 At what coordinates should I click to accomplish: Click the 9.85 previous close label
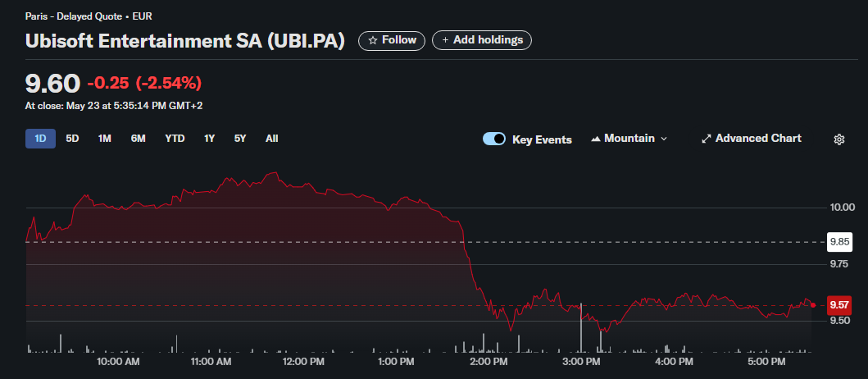pos(839,242)
